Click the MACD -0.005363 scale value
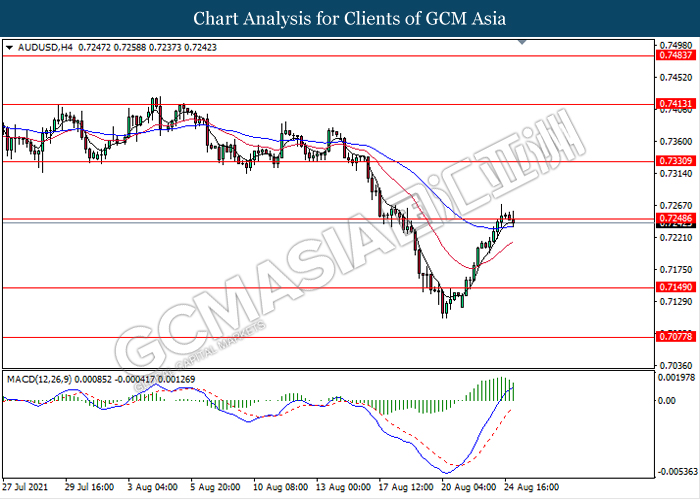The image size is (700, 500). 677,469
